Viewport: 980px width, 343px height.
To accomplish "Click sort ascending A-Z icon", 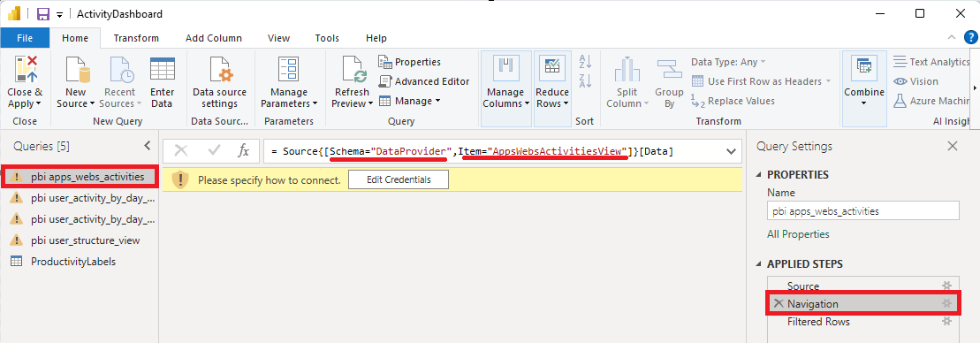I will (585, 61).
